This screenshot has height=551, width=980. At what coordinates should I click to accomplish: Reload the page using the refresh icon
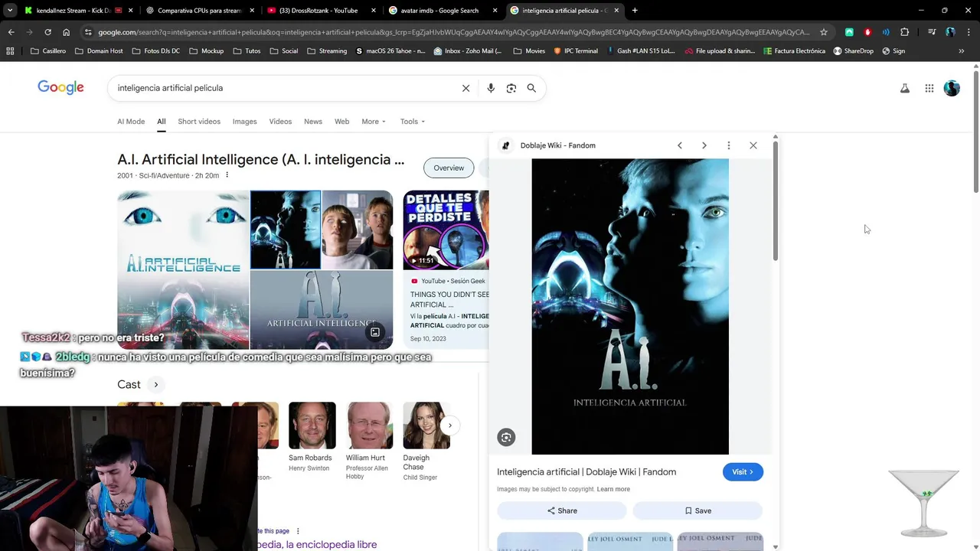coord(47,32)
